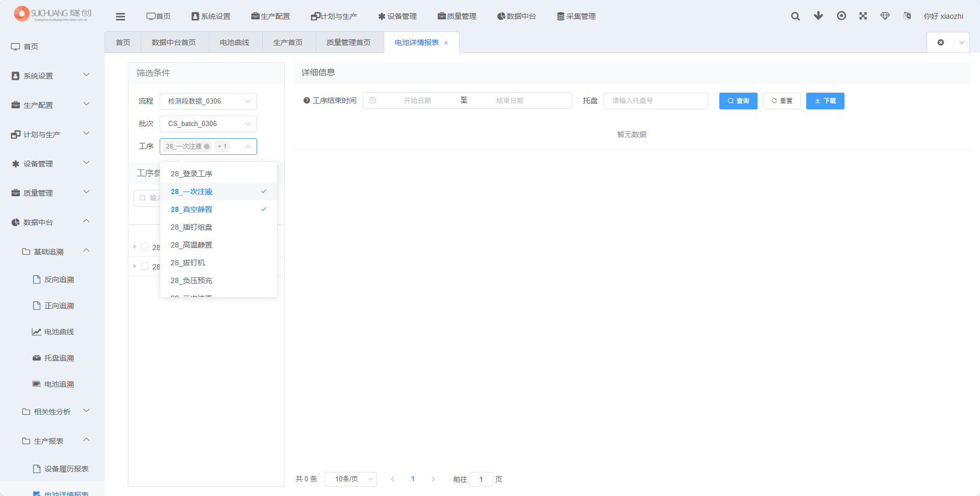Click the SUCHUANG logo
Viewport: 980px width, 496px height.
pyautogui.click(x=52, y=14)
